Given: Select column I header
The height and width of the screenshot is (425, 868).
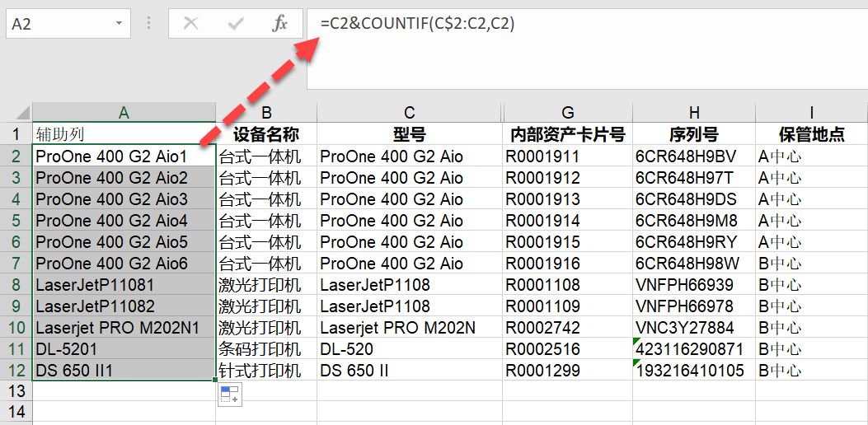Looking at the screenshot, I should (812, 112).
